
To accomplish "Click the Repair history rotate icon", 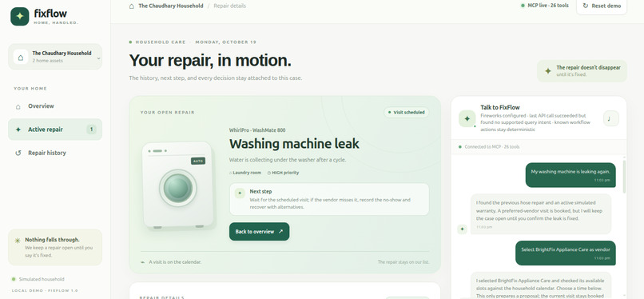I will pos(18,153).
